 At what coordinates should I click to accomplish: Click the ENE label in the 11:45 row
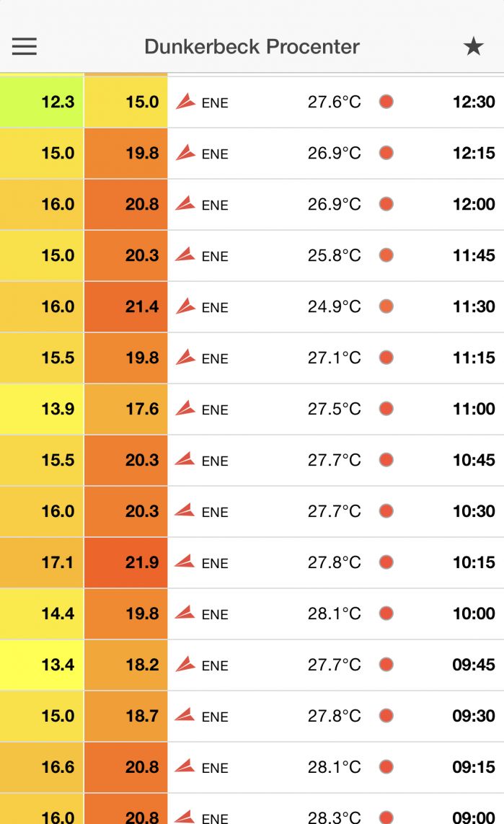215,257
